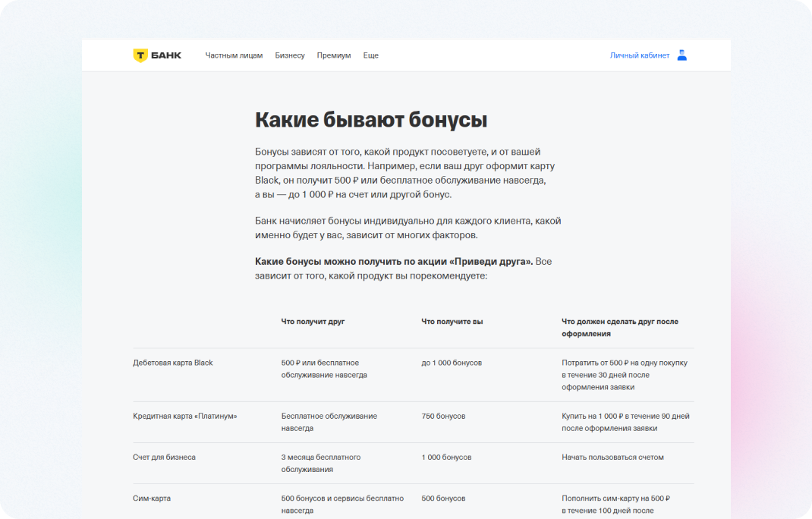Screen dimensions: 812x519
Task: Click the Пополнить сим-карту на 500 ₽ cell
Action: coord(615,504)
